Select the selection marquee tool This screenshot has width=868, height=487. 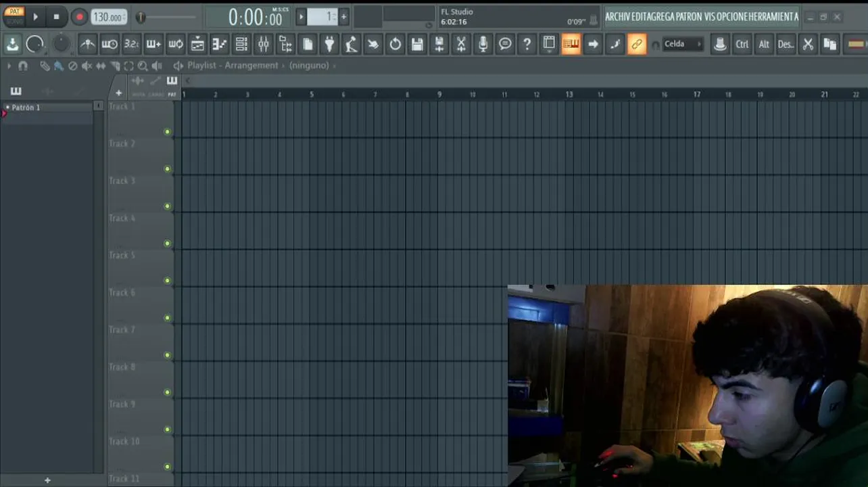coord(128,66)
